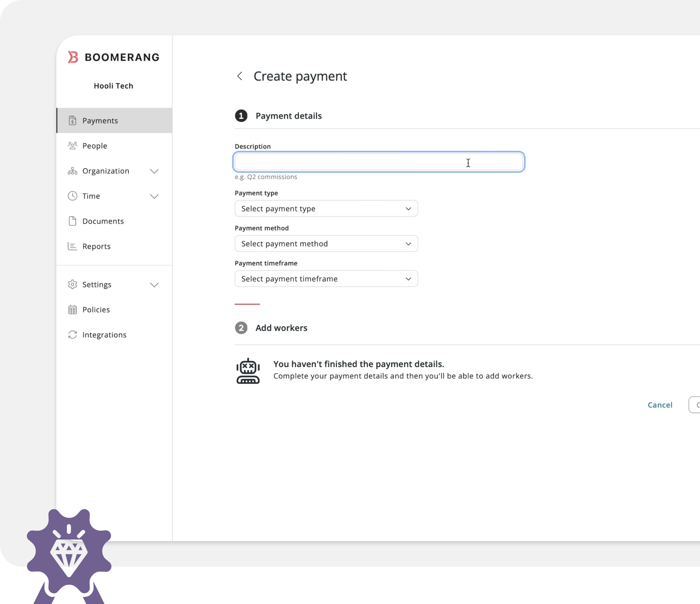
Task: Expand the Settings menu chevron
Action: (154, 285)
